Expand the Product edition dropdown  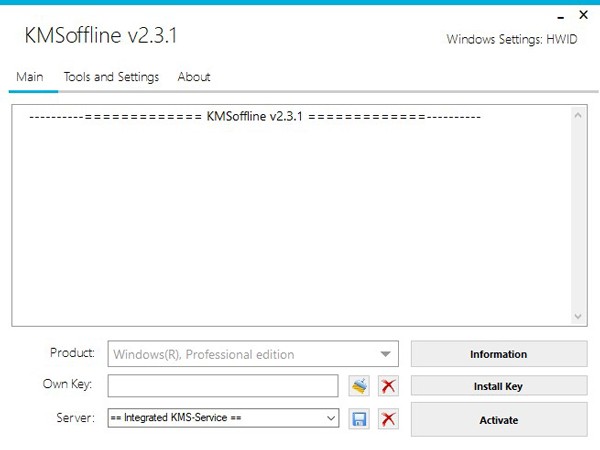(385, 354)
